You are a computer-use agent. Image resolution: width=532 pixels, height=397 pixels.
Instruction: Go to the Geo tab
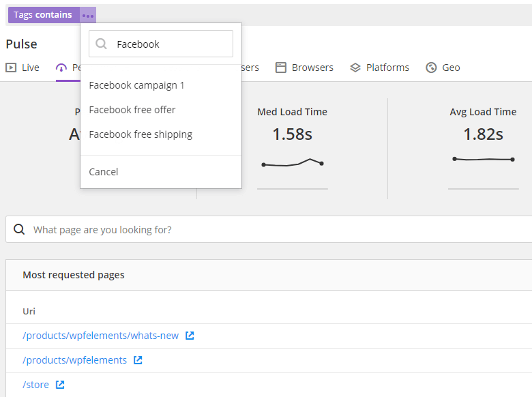[443, 68]
